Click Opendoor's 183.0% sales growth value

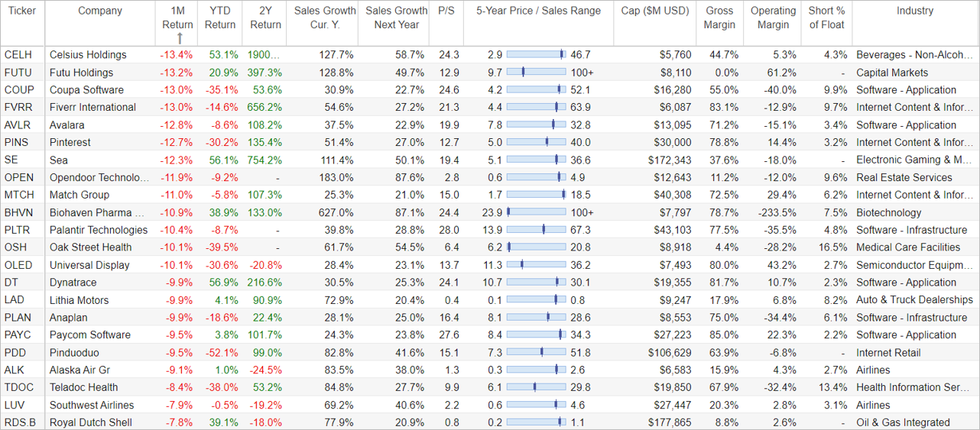click(336, 178)
